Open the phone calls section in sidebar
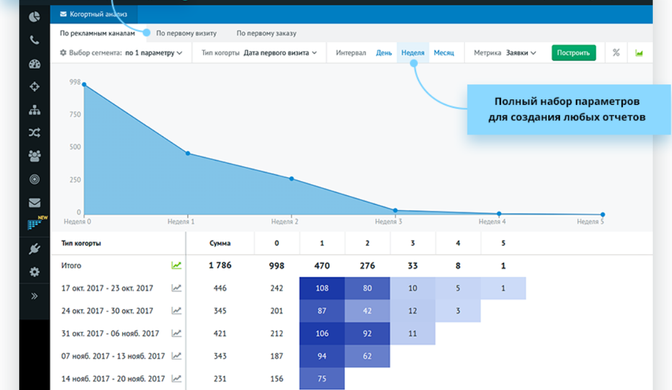The height and width of the screenshot is (390, 672). (34, 40)
